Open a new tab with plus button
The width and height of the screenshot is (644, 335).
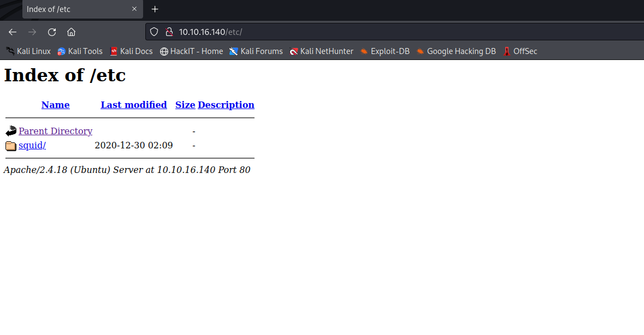coord(155,9)
